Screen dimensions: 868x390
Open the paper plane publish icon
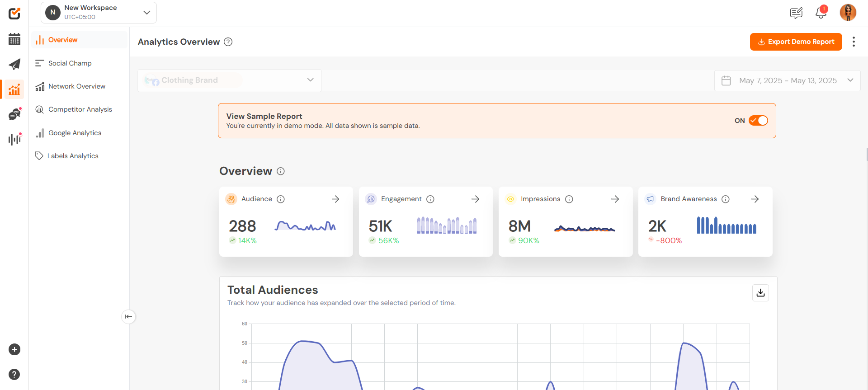point(14,64)
